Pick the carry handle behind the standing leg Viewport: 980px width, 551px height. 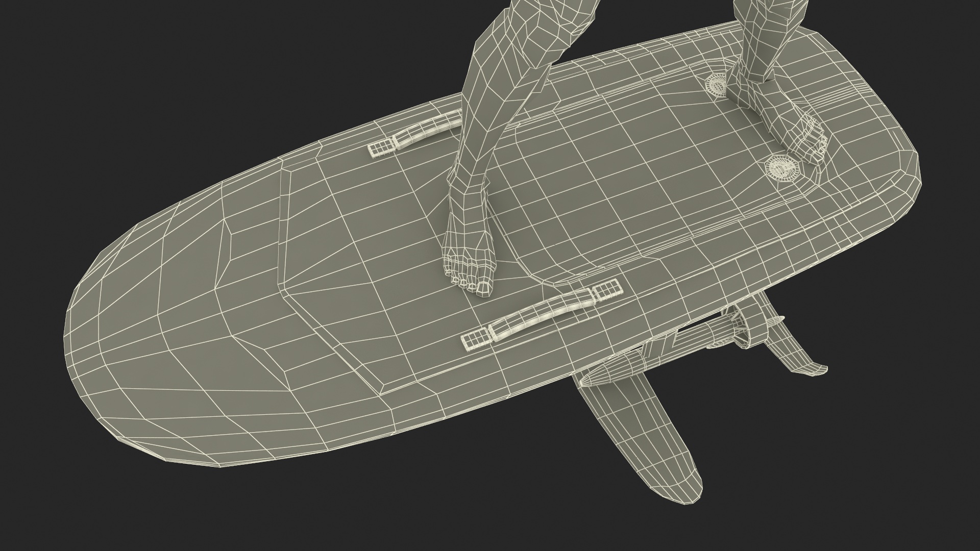[416, 134]
